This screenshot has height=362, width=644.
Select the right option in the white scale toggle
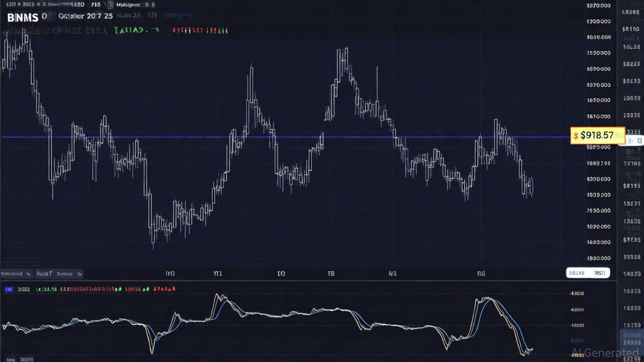[x=599, y=272]
